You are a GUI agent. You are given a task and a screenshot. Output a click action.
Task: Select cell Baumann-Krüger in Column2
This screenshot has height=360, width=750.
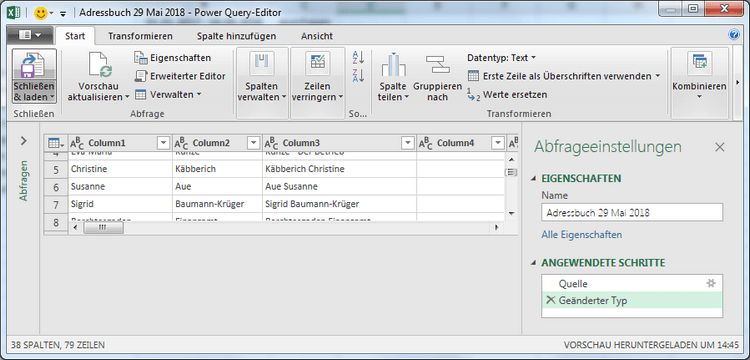point(217,204)
